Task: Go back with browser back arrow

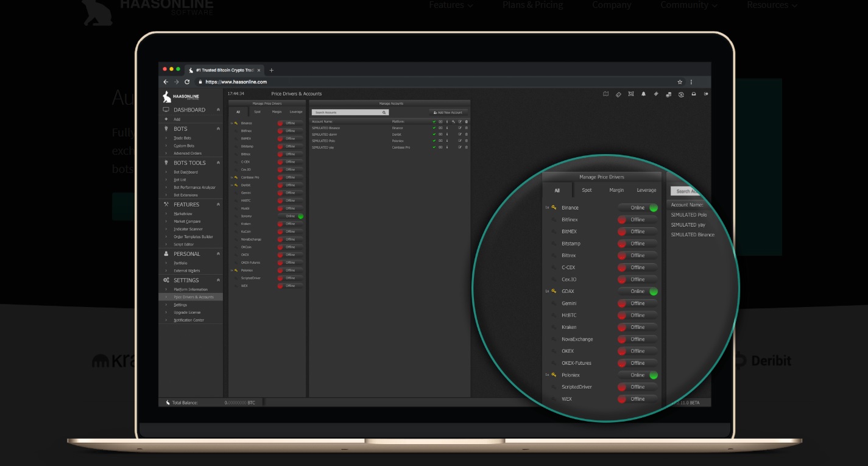Action: [x=166, y=82]
